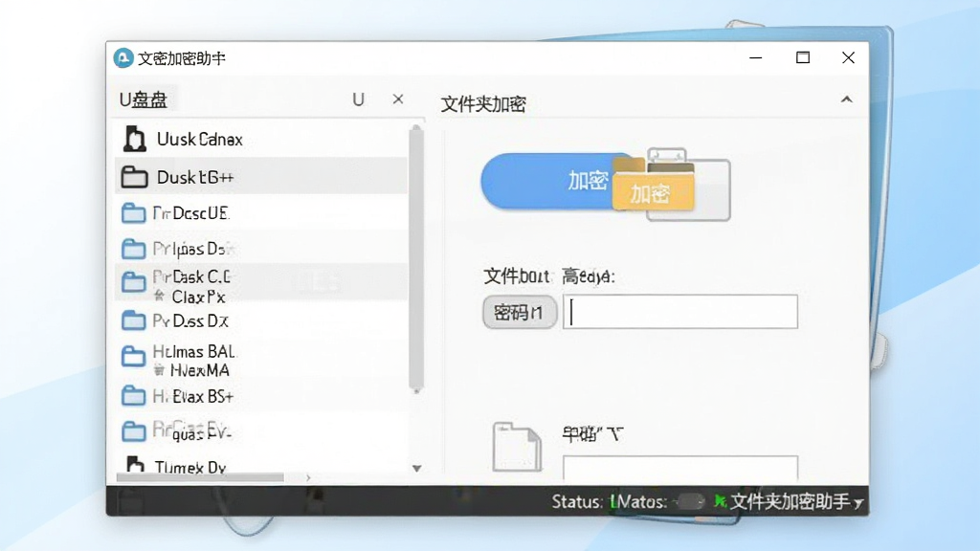Click the app logo icon in title bar

(x=123, y=58)
